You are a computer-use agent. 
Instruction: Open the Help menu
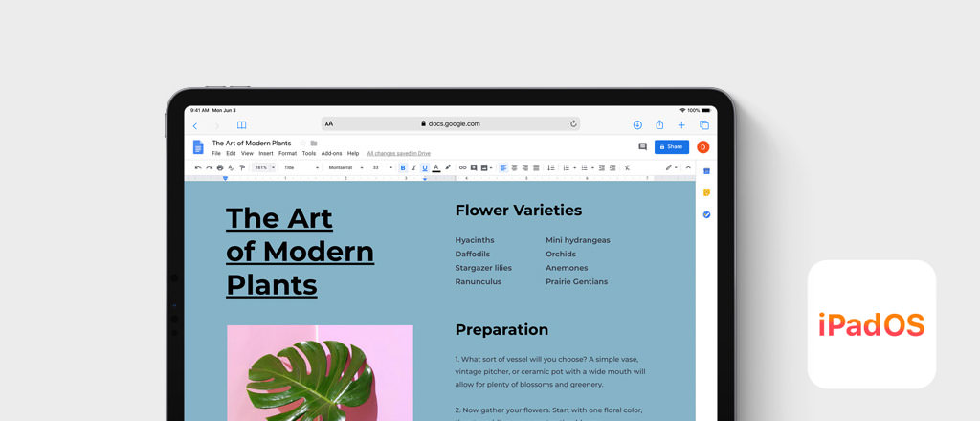tap(353, 153)
